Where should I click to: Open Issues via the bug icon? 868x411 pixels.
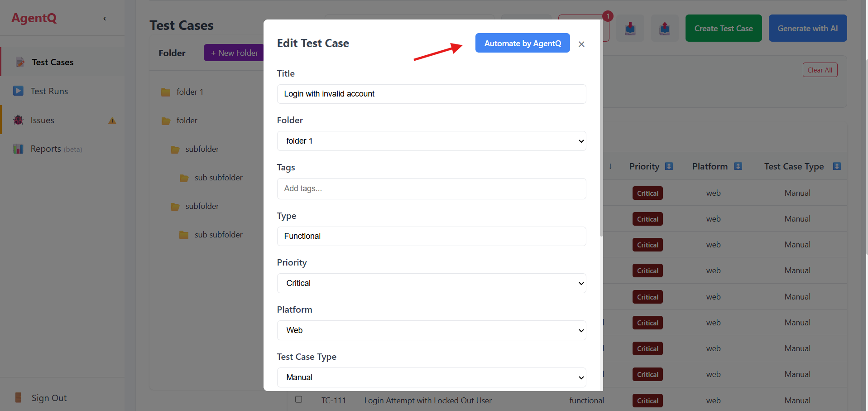[x=18, y=120]
